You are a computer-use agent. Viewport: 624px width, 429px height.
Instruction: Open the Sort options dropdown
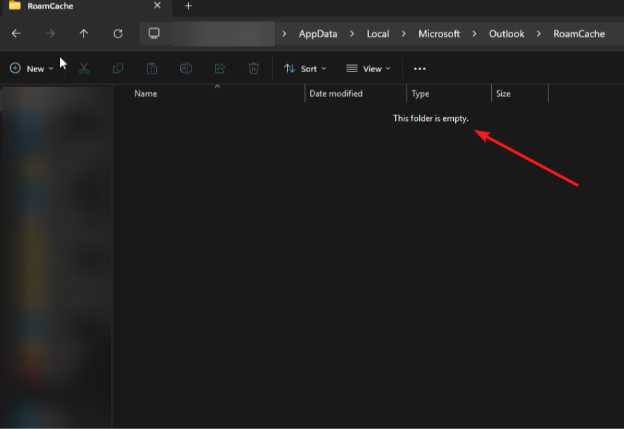(305, 69)
